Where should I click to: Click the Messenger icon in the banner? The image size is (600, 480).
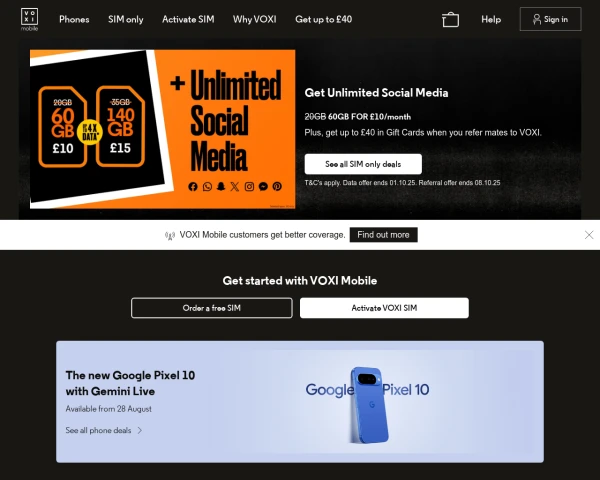[x=263, y=186]
